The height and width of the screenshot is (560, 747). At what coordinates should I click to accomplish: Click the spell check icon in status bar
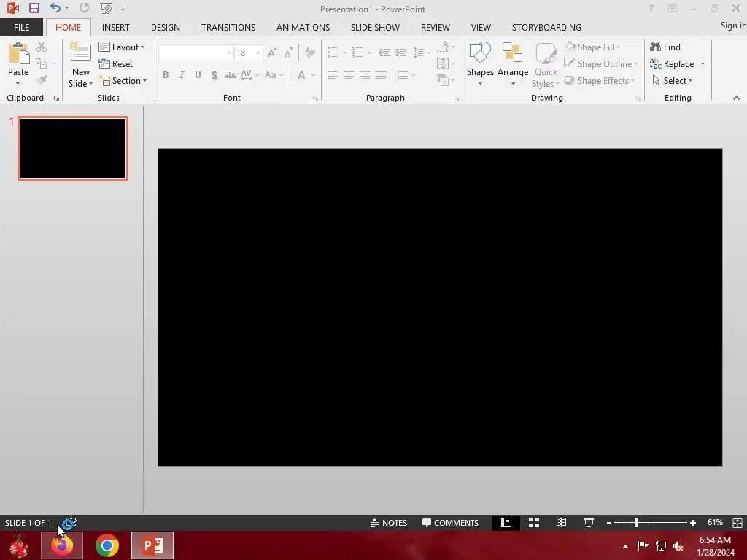(x=70, y=523)
